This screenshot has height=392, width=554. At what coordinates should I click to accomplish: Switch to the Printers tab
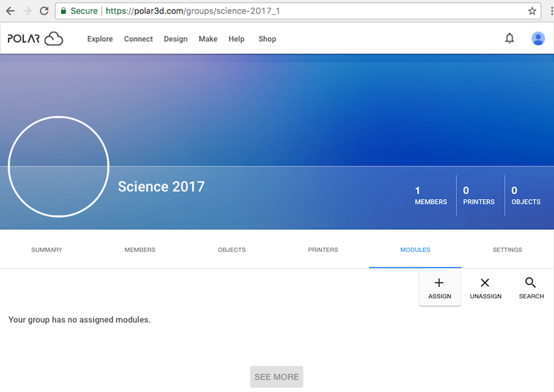pos(323,250)
